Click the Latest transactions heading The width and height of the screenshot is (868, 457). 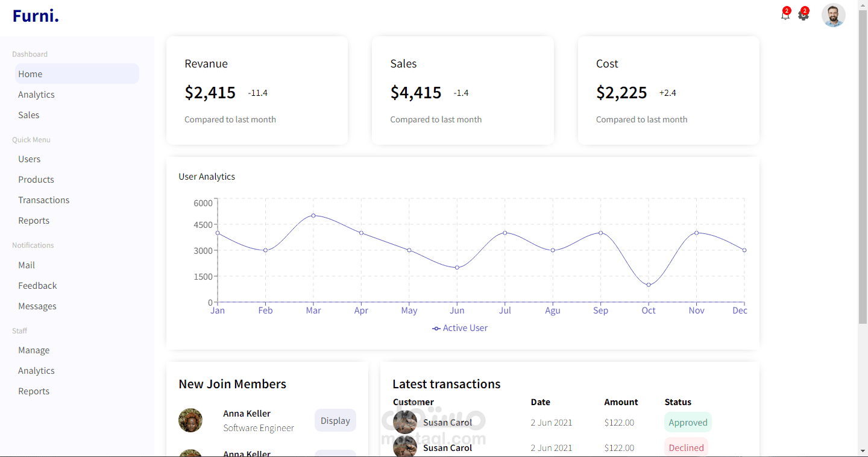point(446,384)
